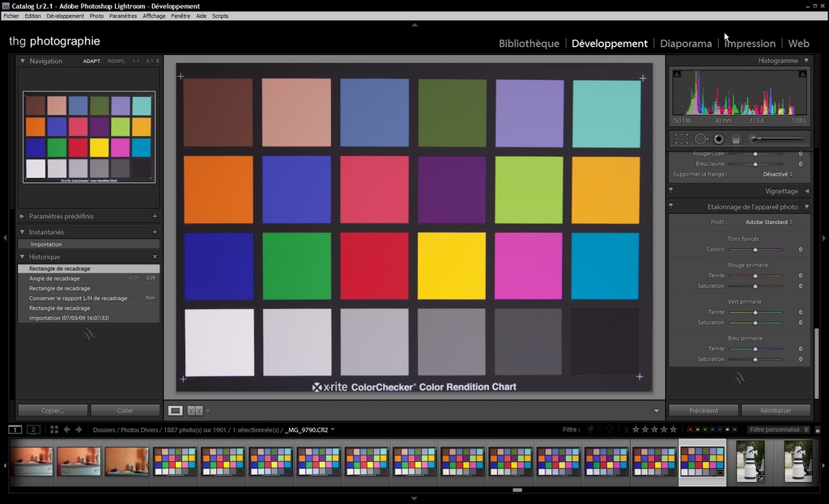Toggle the Vignettage panel on/off switch
Image resolution: width=829 pixels, height=504 pixels.
point(671,190)
